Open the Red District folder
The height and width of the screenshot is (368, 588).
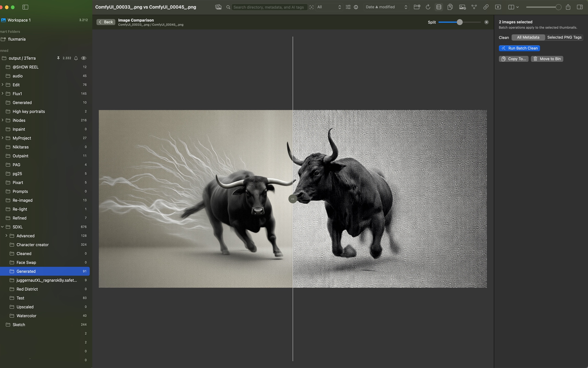(x=45, y=289)
